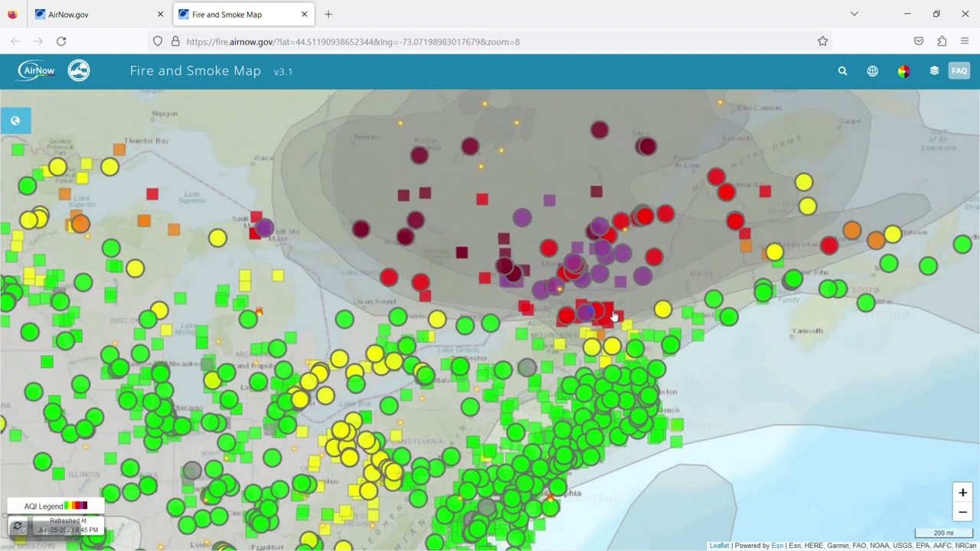
Task: Open a new browser tab
Action: pos(328,15)
